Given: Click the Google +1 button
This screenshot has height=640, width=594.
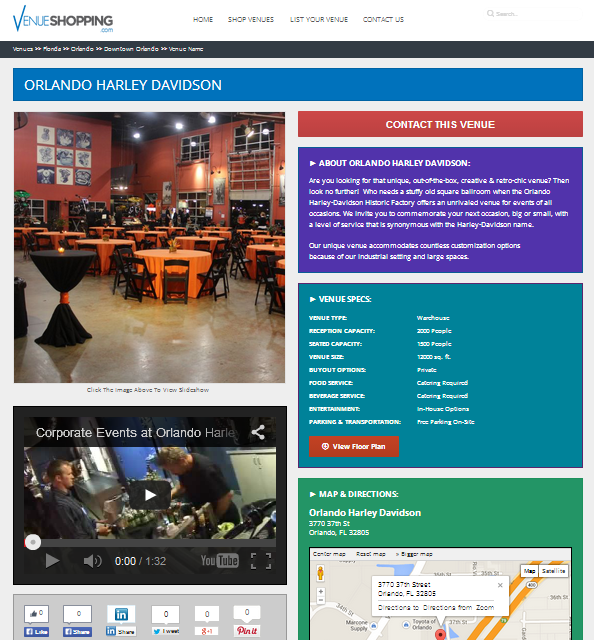Looking at the screenshot, I should pyautogui.click(x=207, y=631).
